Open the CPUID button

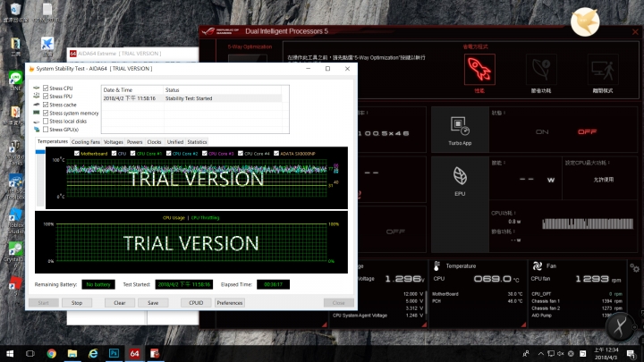pos(196,303)
